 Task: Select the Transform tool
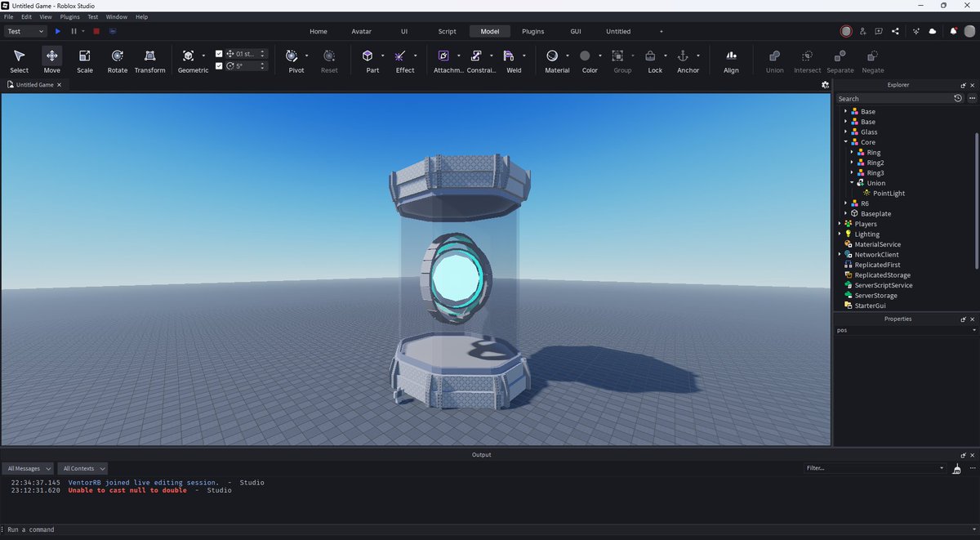[149, 57]
